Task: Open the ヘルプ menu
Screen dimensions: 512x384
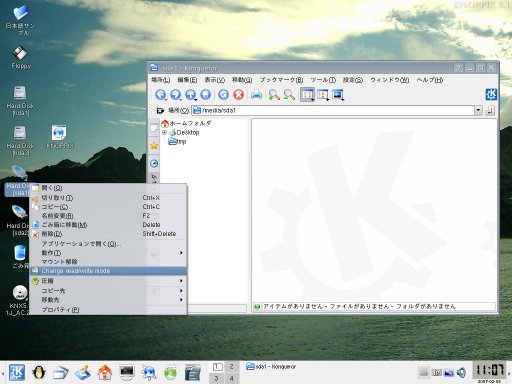Action: 430,80
